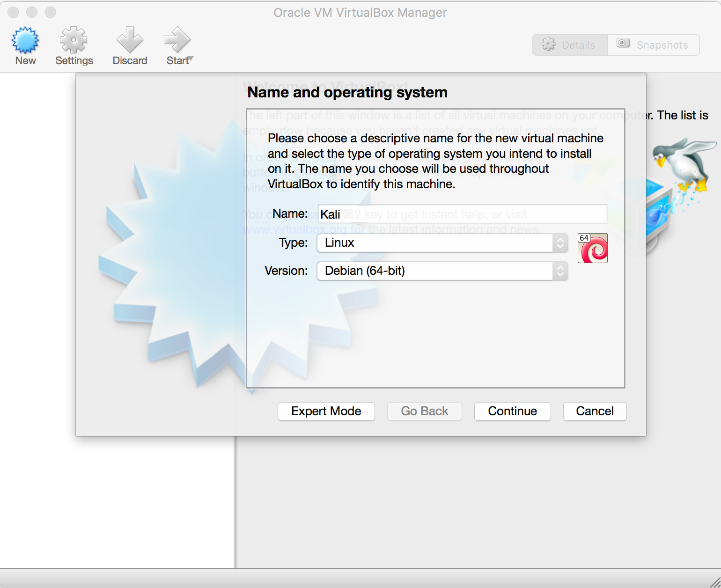The width and height of the screenshot is (721, 588).
Task: Cancel the new VM wizard
Action: pyautogui.click(x=595, y=412)
